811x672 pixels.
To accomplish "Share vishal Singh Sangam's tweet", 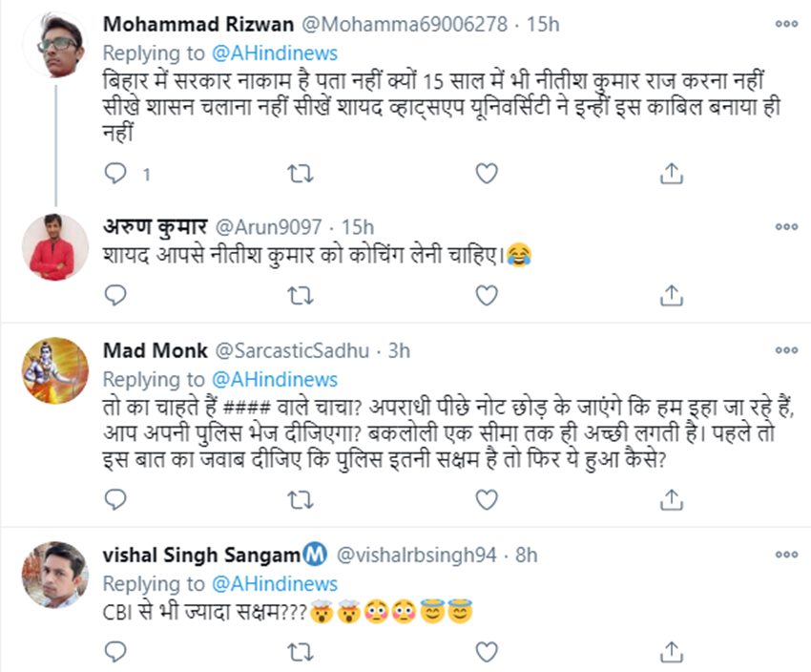I will click(672, 652).
